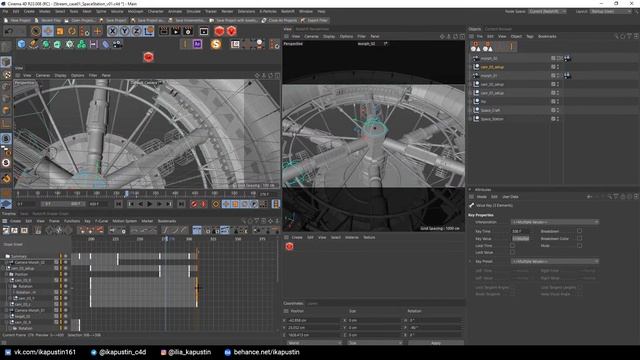This screenshot has width=640, height=360.
Task: Click the Key Time input field
Action: [521, 231]
